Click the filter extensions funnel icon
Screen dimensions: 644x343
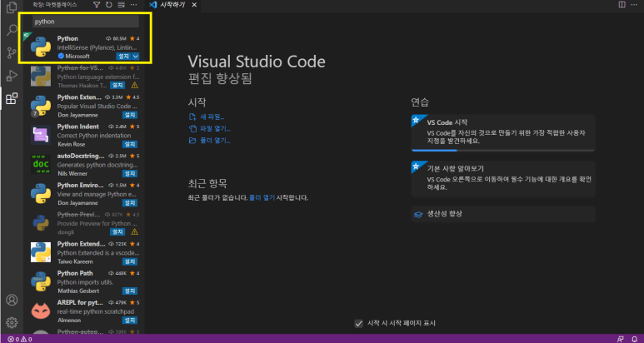click(x=97, y=5)
